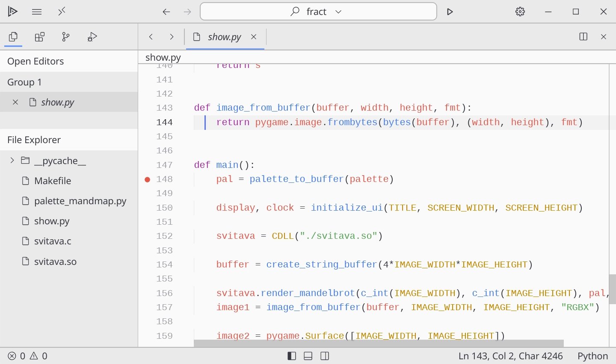This screenshot has width=616, height=364.
Task: Open the Run and Debug panel
Action: click(x=92, y=37)
